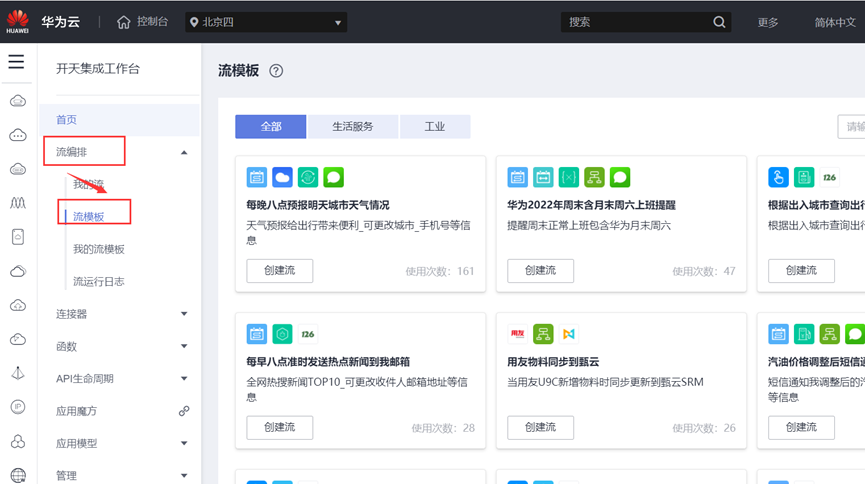865x484 pixels.
Task: Click calendar schedule icon in weather card
Action: (257, 177)
